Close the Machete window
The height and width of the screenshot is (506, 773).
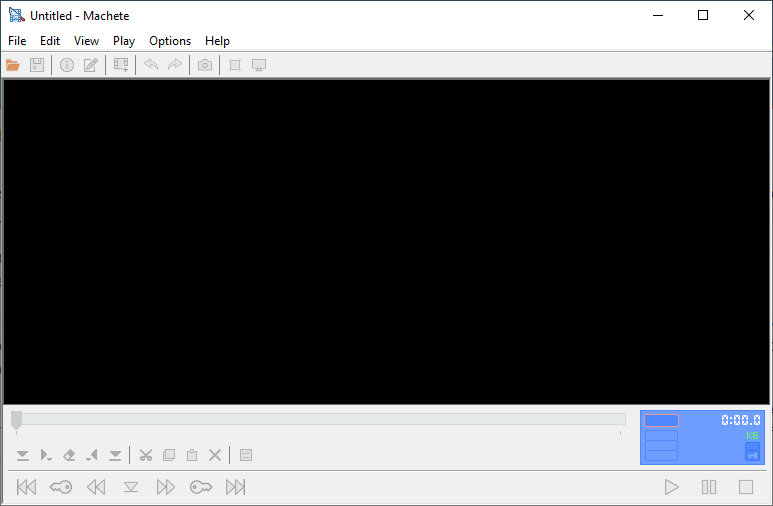[x=749, y=15]
